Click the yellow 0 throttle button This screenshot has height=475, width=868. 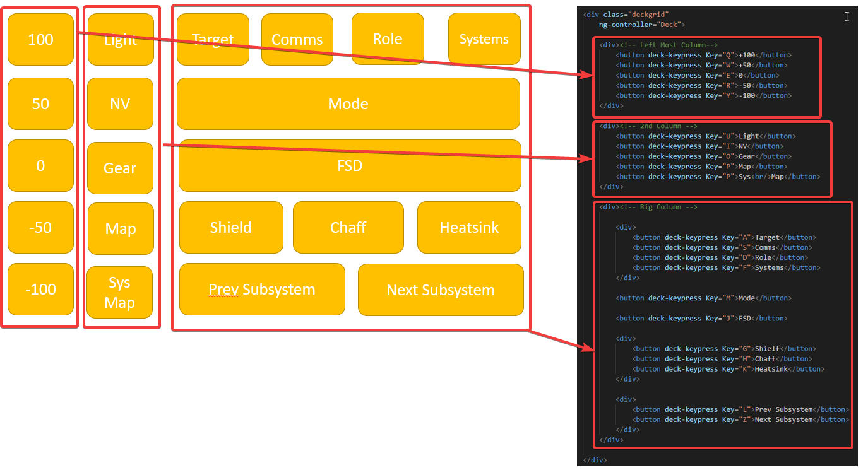[40, 165]
